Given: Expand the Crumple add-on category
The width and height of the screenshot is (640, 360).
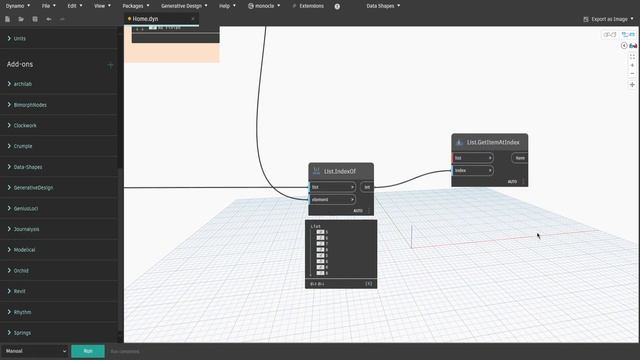Looking at the screenshot, I should coord(59,146).
